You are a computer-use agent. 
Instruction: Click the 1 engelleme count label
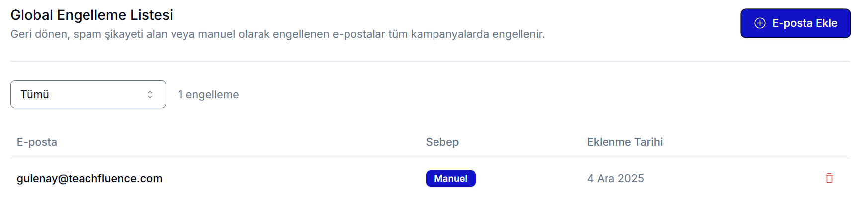(x=208, y=95)
